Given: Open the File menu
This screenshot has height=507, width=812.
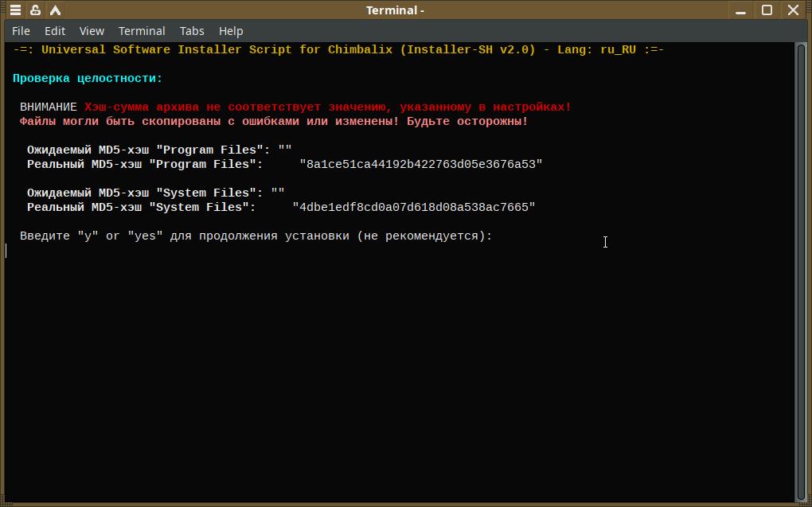Looking at the screenshot, I should (21, 31).
